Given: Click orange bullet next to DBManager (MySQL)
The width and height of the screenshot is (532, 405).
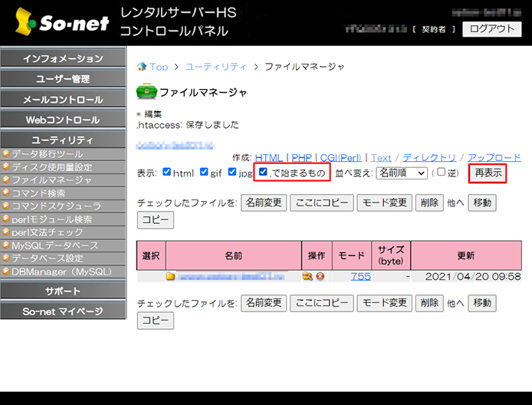Looking at the screenshot, I should (x=6, y=272).
